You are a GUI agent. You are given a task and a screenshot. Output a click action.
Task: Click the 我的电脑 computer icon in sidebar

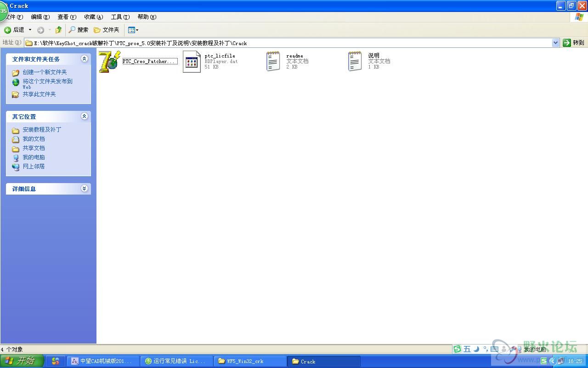coord(16,158)
